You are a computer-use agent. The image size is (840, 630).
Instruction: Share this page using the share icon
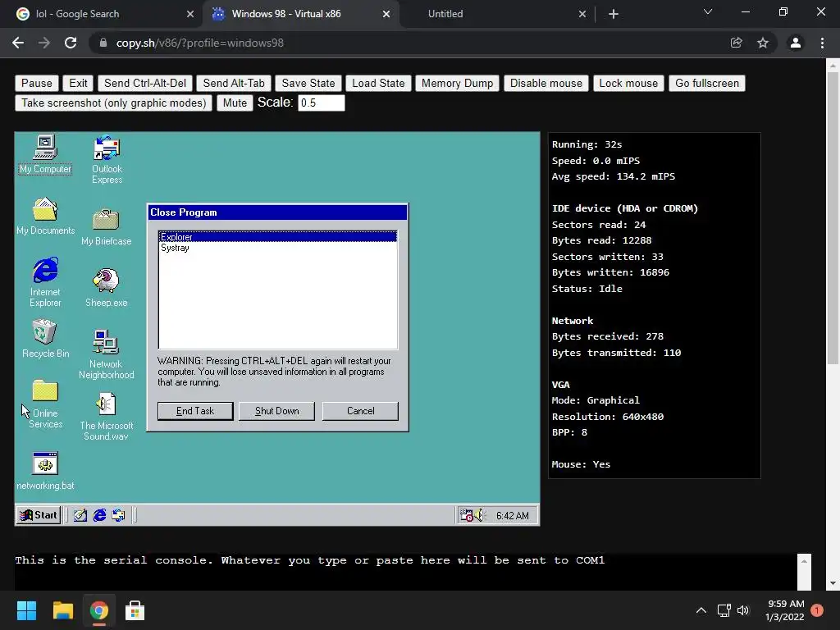(737, 43)
